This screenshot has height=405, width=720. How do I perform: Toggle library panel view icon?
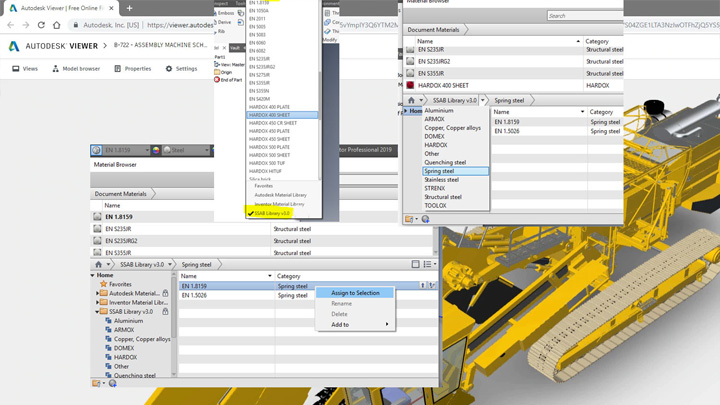click(416, 264)
